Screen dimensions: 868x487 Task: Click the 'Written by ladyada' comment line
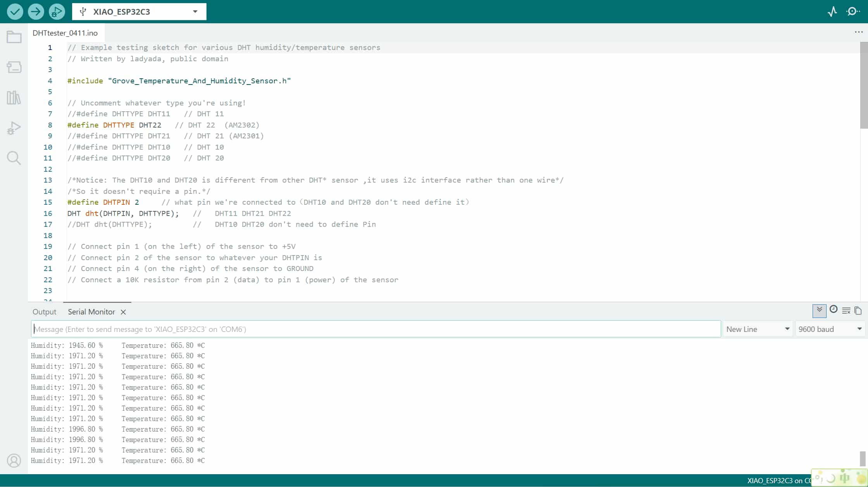[148, 59]
